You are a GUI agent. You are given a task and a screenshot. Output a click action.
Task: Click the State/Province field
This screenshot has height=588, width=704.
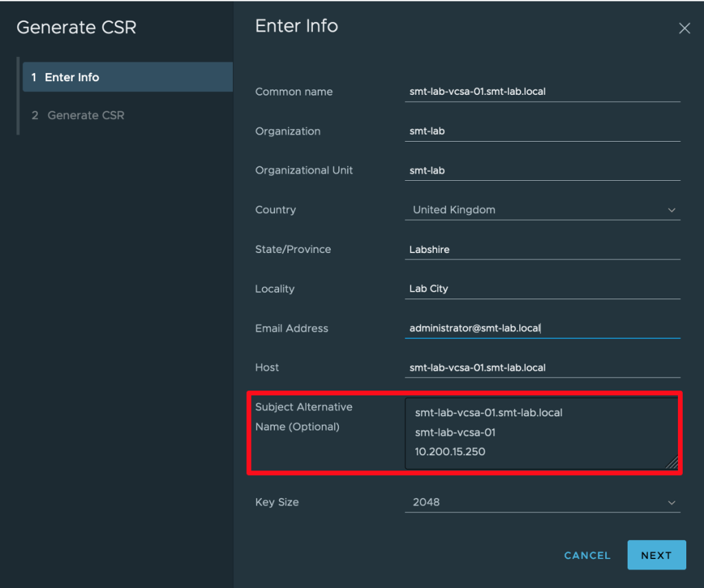point(542,250)
